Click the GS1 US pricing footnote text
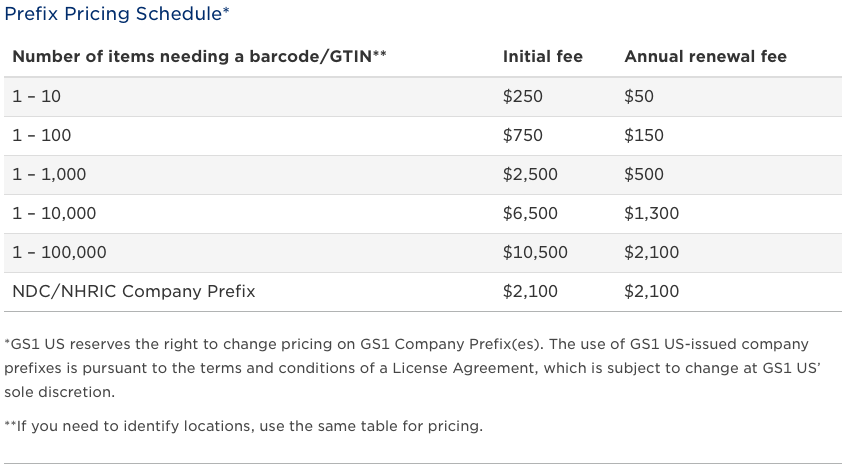The height and width of the screenshot is (471, 848). point(413,368)
